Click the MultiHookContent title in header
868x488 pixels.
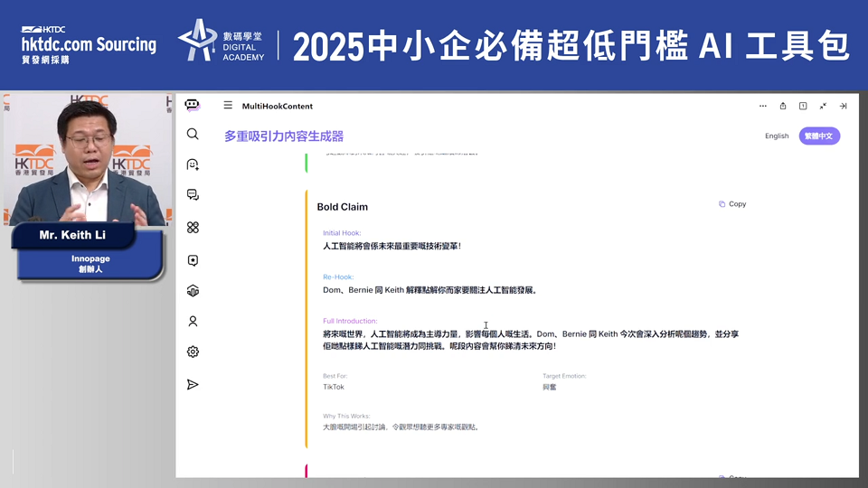[278, 107]
